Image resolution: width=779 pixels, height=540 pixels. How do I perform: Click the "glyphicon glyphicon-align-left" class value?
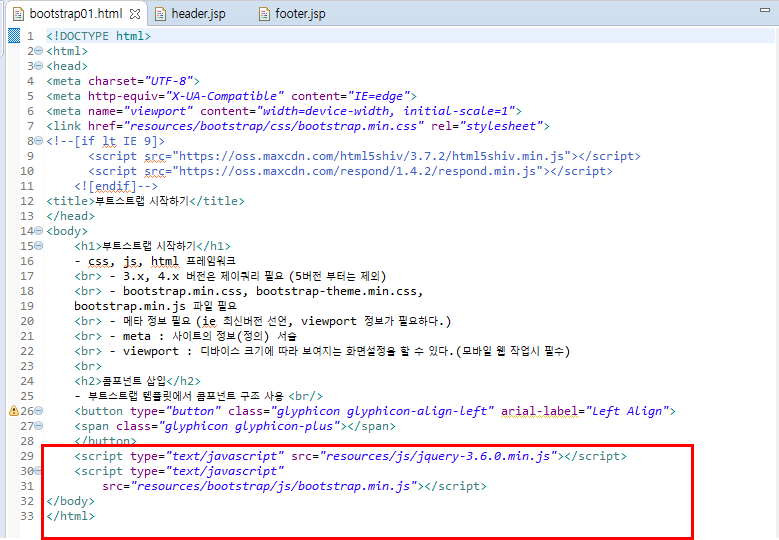point(382,411)
